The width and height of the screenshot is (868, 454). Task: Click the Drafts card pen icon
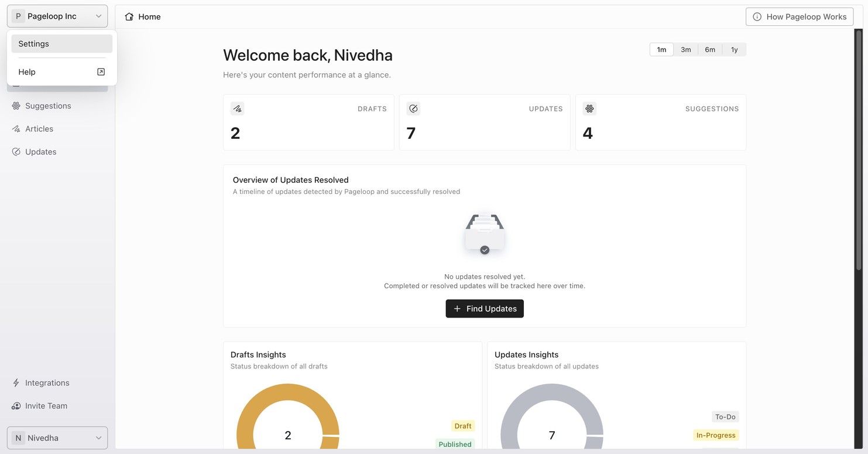click(237, 108)
